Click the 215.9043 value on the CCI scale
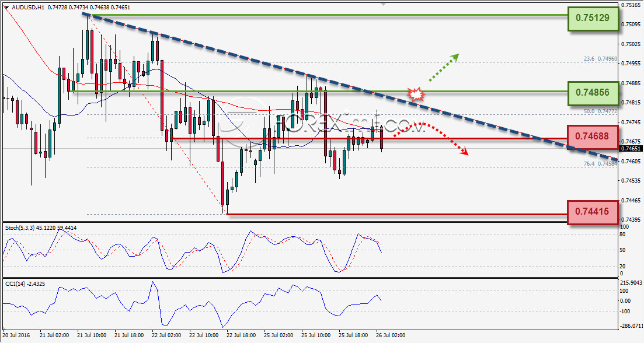Viewport: 644px width, 343px height. 631,283
